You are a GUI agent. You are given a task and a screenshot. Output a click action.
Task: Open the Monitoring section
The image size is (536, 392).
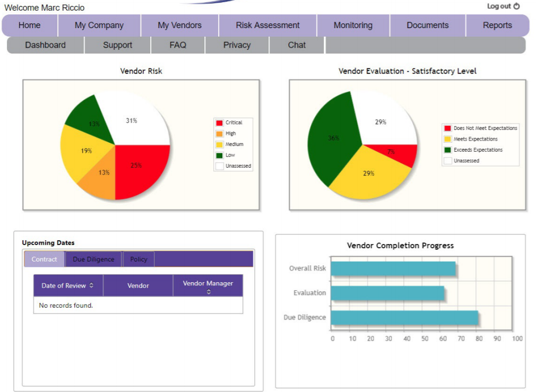pos(353,25)
